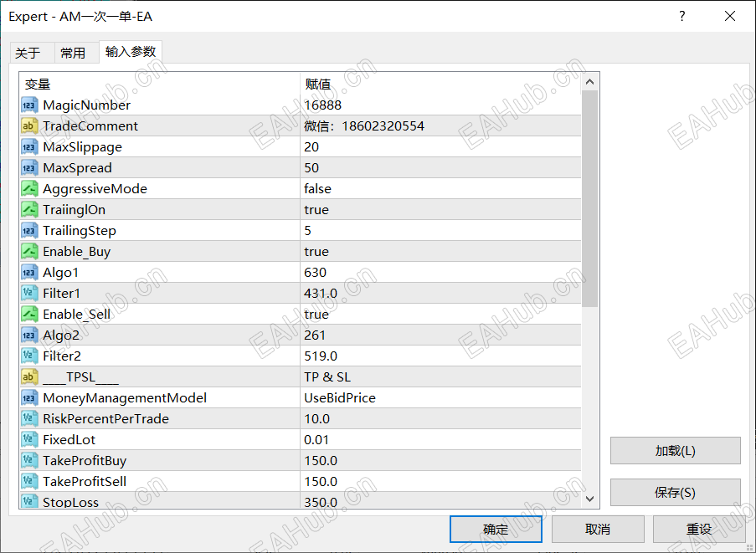Click the TradeComment string type icon
This screenshot has width=756, height=553.
[29, 126]
